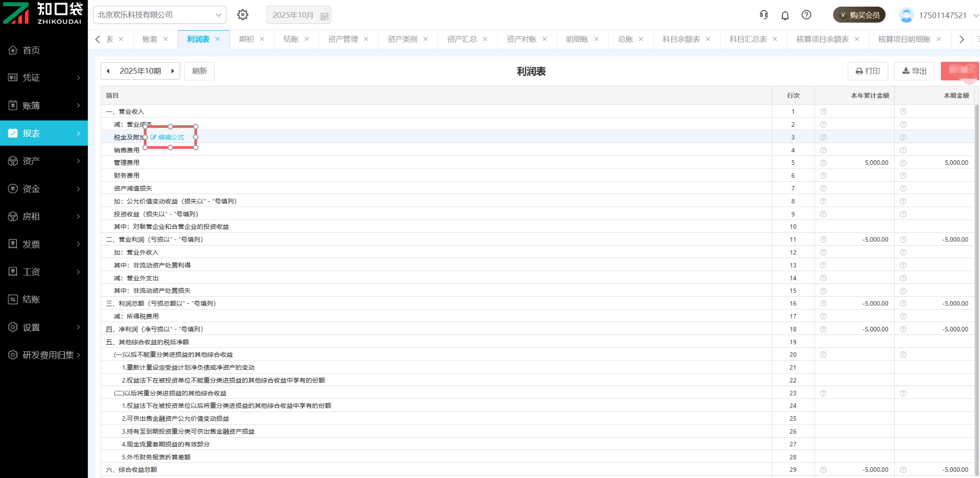
Task: Click the 编辑公式 link
Action: 167,137
